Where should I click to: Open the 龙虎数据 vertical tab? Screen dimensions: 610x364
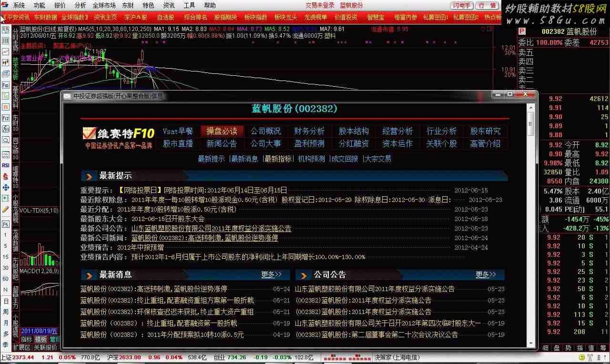[15, 239]
